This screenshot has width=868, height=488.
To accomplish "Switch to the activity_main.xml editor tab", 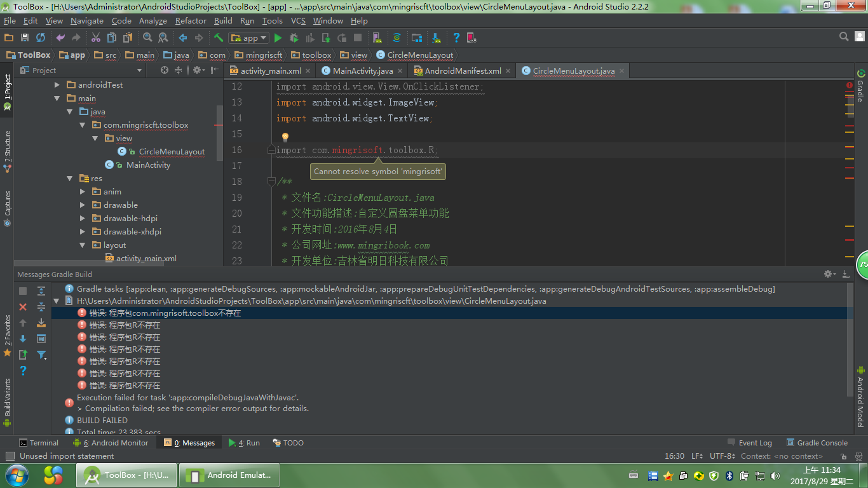I will (271, 71).
